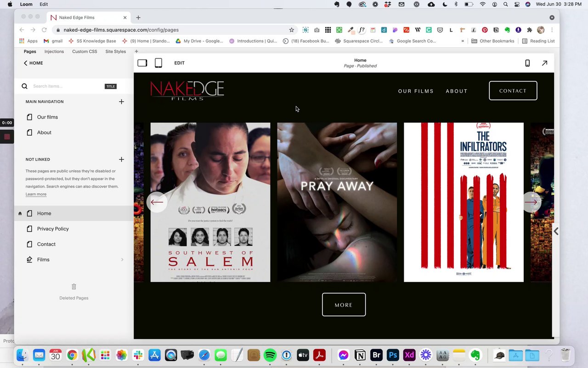Switch to the Injections tab
The width and height of the screenshot is (588, 368).
pyautogui.click(x=54, y=52)
